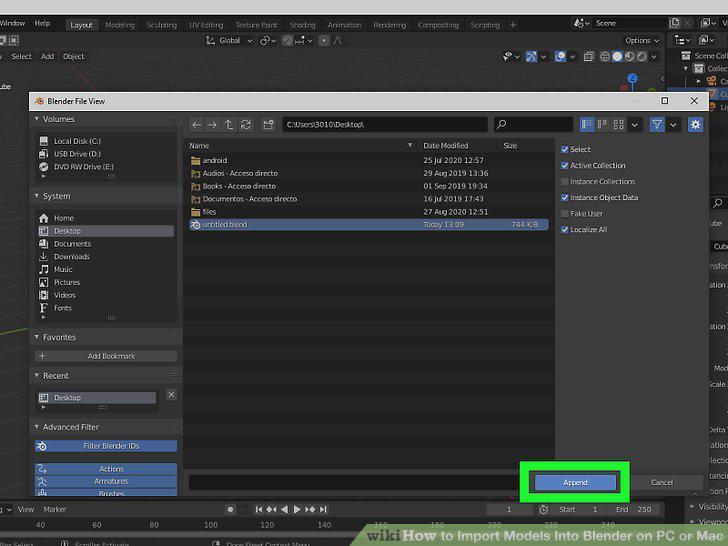Screen dimensions: 728x546
Task: Toggle Filter Blender IDs button
Action: [x=106, y=446]
